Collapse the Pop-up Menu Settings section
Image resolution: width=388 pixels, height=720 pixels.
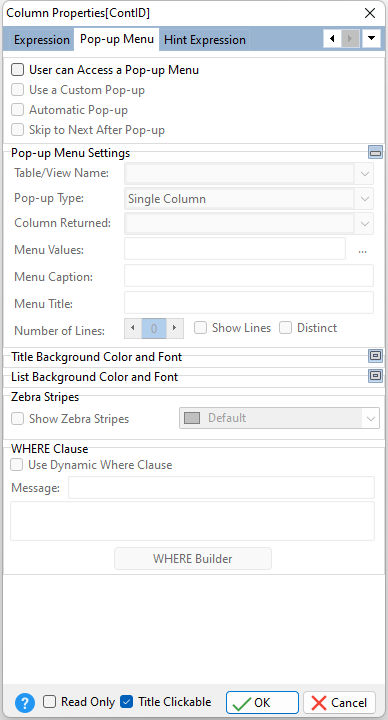pyautogui.click(x=375, y=152)
